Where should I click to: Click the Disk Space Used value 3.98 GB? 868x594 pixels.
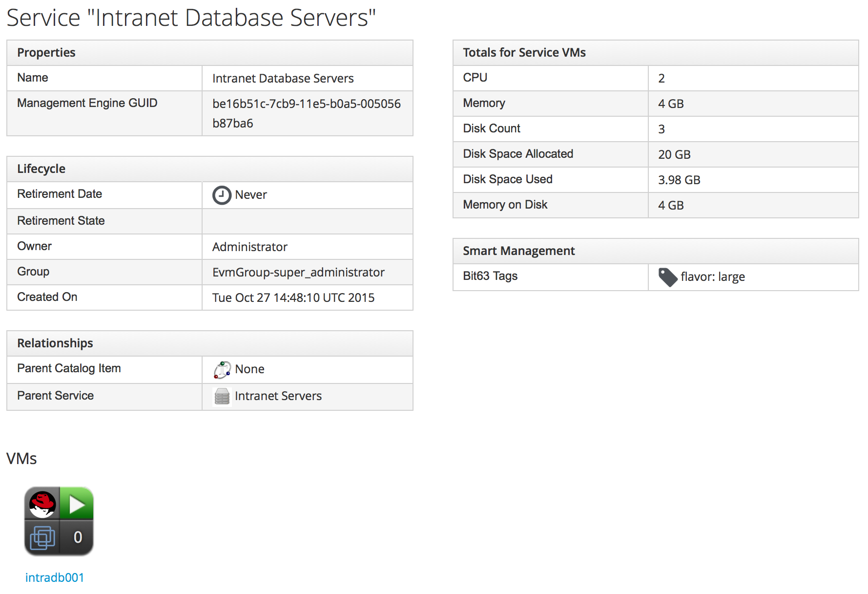[x=679, y=180]
